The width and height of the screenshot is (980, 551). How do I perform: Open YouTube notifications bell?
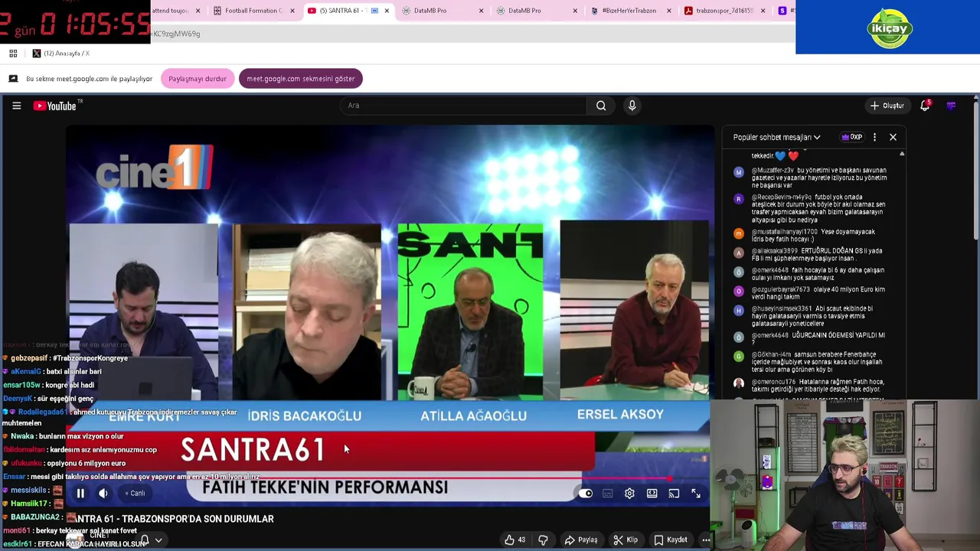pos(925,106)
